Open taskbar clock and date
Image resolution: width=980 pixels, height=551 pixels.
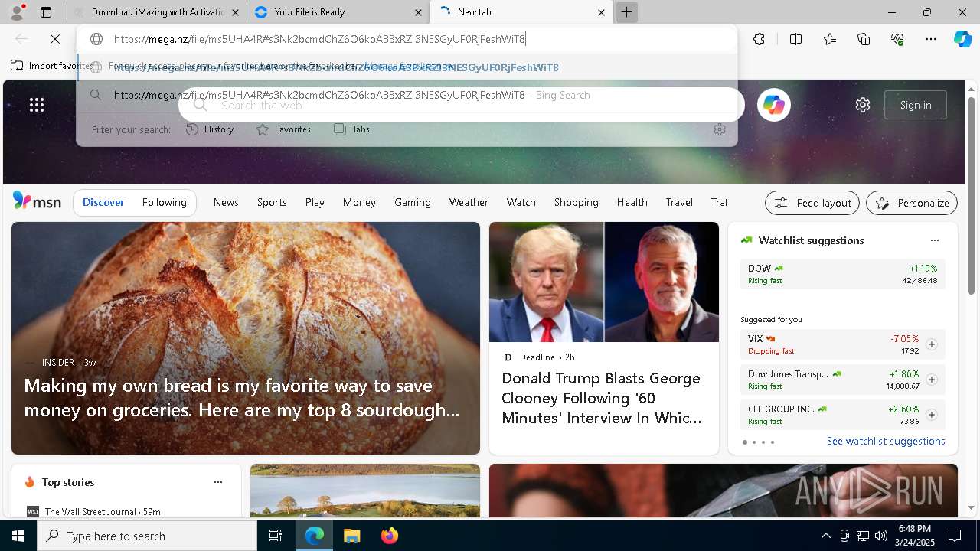[x=914, y=536]
